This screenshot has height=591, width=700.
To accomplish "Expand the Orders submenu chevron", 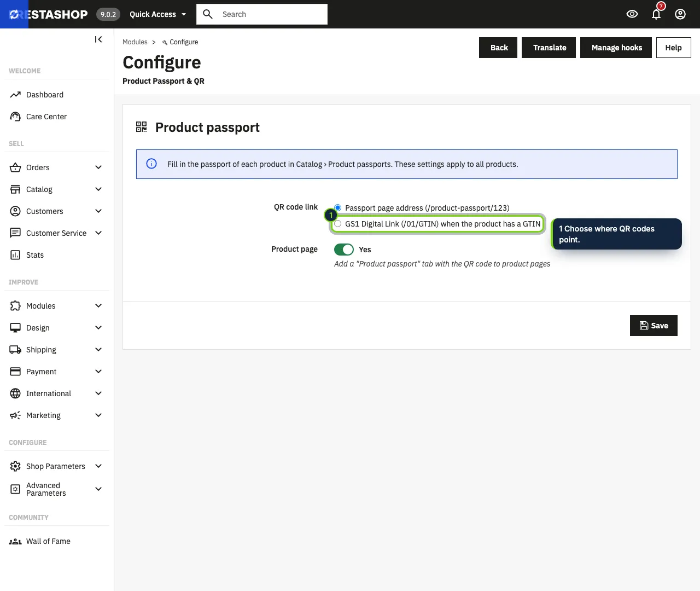I will click(98, 167).
